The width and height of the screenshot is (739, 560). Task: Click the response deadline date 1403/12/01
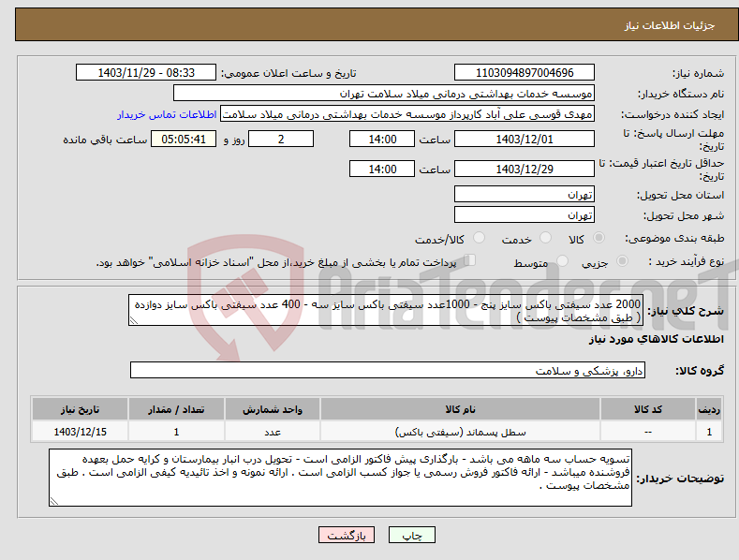pyautogui.click(x=525, y=139)
